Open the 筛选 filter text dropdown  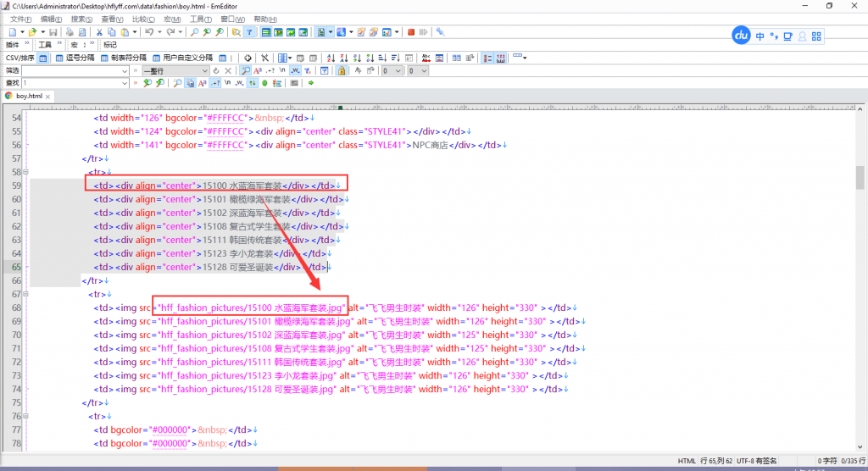tap(124, 70)
